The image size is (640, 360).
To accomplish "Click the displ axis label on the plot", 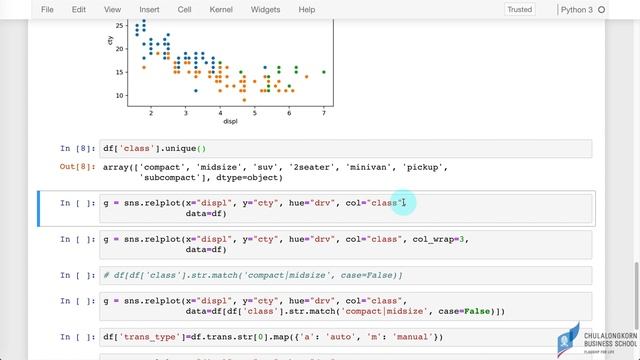I will point(230,121).
